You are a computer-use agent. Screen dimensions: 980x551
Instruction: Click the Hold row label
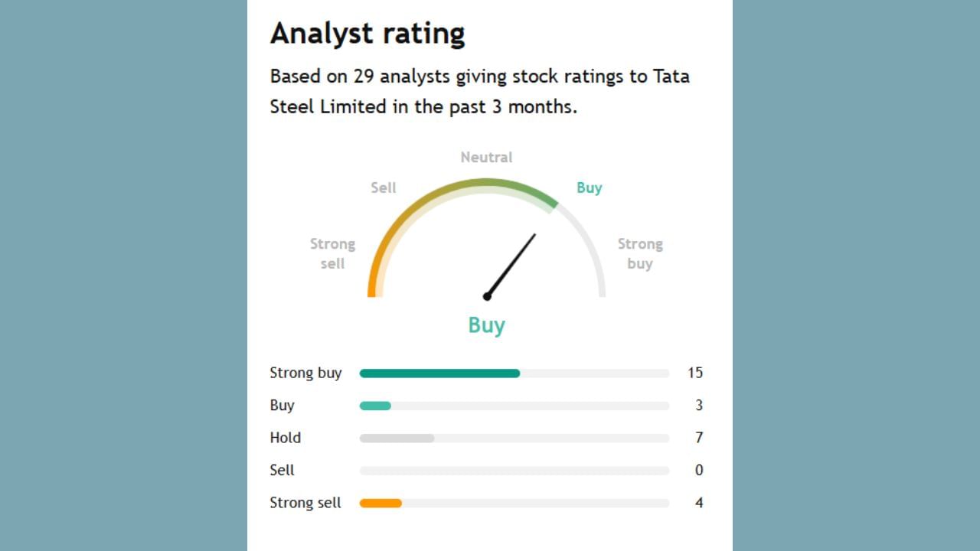(x=285, y=438)
